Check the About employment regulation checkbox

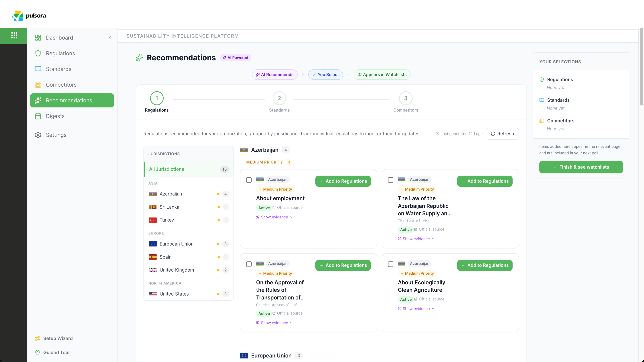(249, 180)
